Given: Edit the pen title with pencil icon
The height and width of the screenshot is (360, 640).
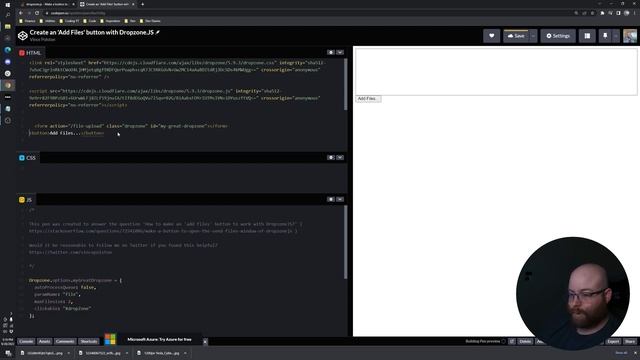Looking at the screenshot, I should 158,32.
